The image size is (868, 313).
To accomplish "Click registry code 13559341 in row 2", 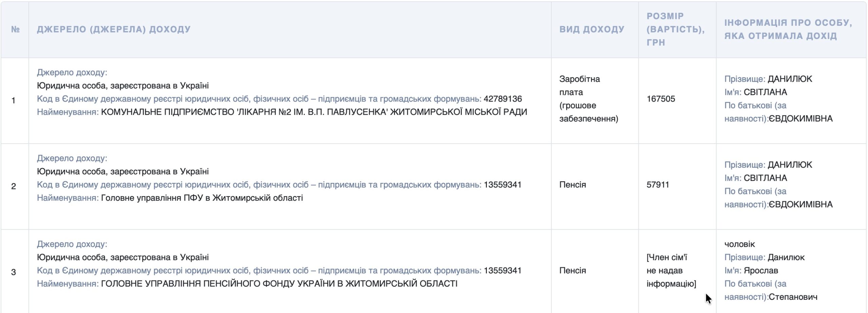I will (502, 185).
